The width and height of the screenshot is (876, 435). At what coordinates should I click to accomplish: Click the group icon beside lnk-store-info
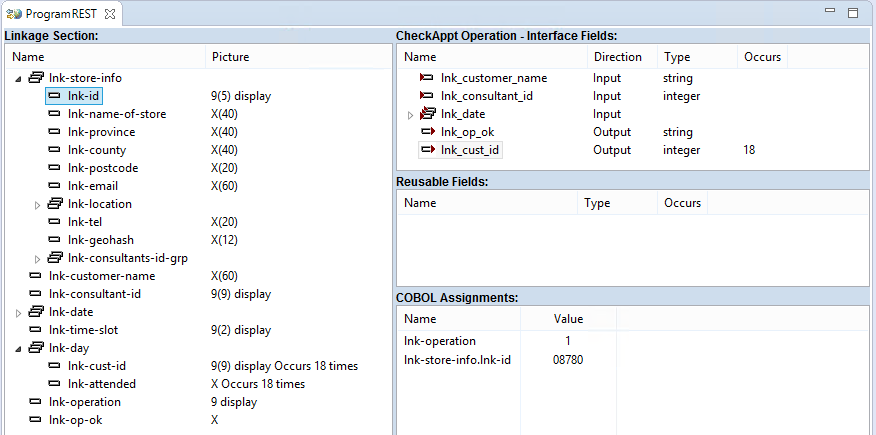(36, 78)
